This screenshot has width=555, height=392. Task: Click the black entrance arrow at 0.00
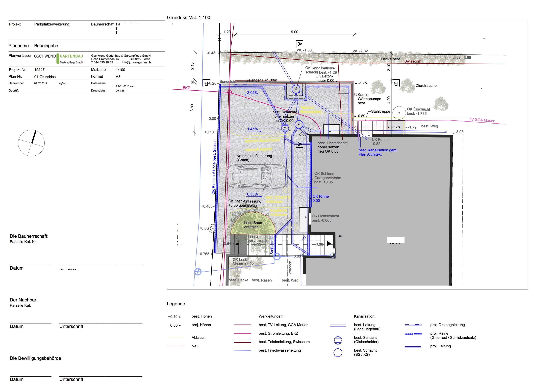(329, 243)
